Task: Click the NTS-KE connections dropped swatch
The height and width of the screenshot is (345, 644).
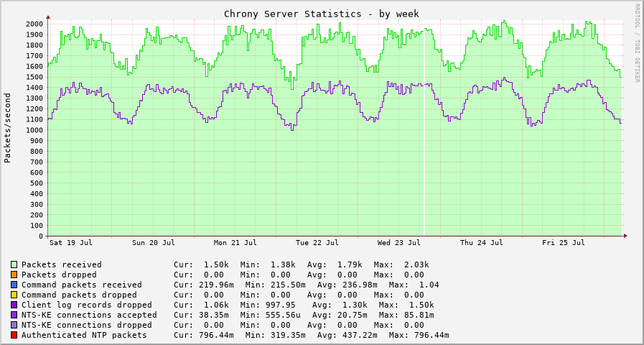Action: 14,325
